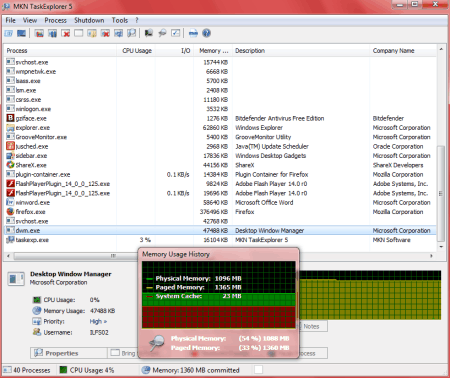Open the blue help question-mark icon

tap(206, 33)
